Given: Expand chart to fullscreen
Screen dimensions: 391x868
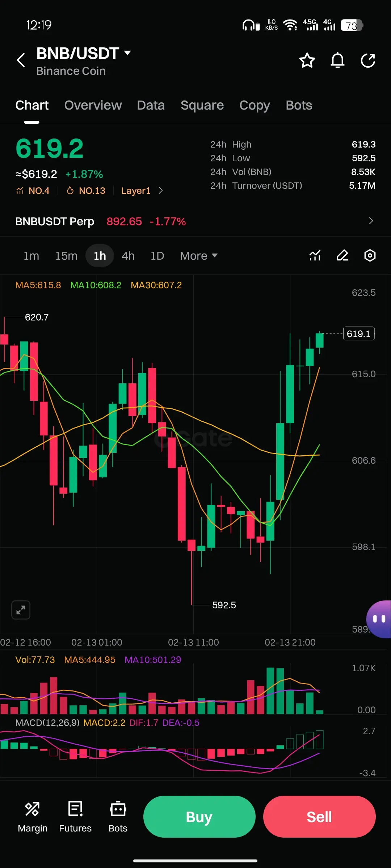Looking at the screenshot, I should (21, 610).
